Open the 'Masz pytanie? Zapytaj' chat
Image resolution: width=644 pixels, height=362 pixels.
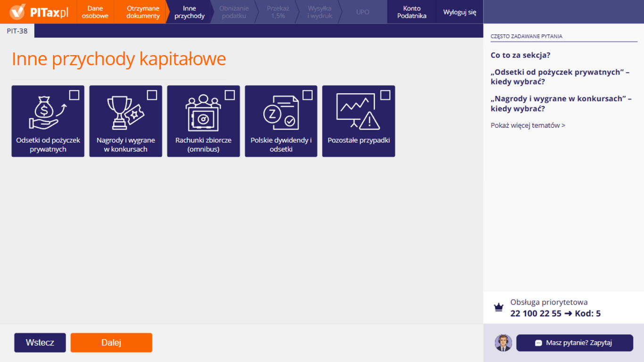[x=574, y=343]
